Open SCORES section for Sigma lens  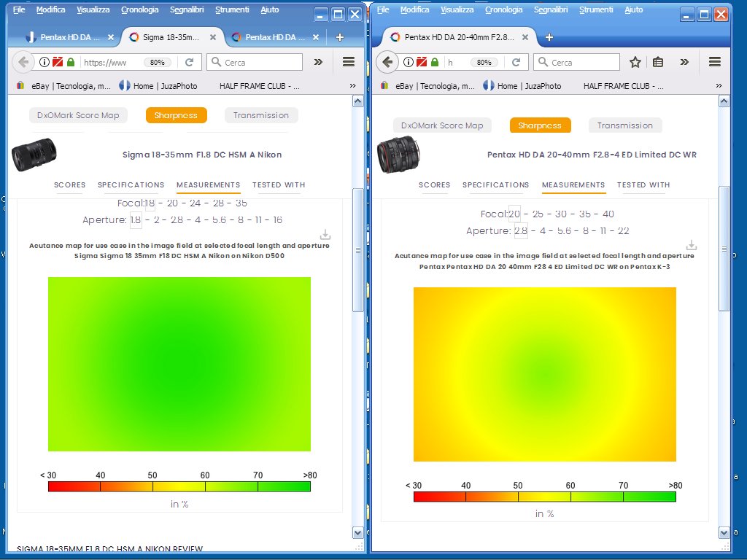69,184
